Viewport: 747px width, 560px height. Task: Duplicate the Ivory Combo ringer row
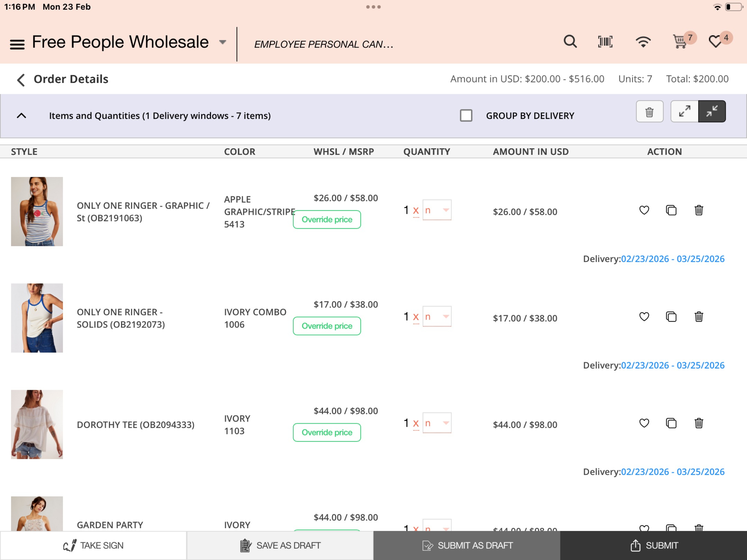coord(671,317)
